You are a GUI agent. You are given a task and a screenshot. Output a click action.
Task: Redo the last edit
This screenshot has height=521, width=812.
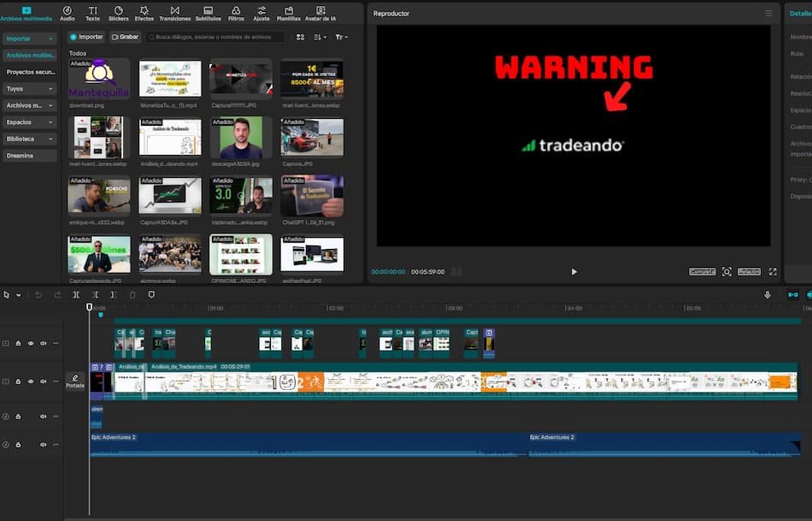pyautogui.click(x=57, y=294)
